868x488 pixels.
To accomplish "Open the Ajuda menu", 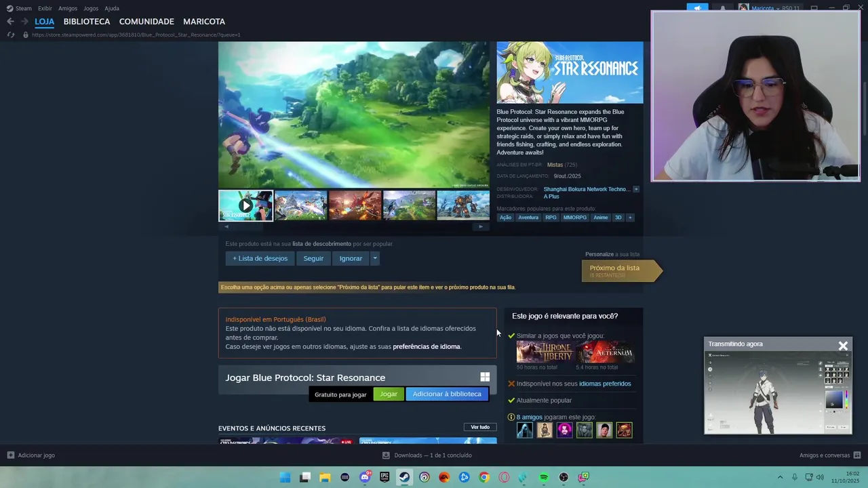I will coord(112,8).
